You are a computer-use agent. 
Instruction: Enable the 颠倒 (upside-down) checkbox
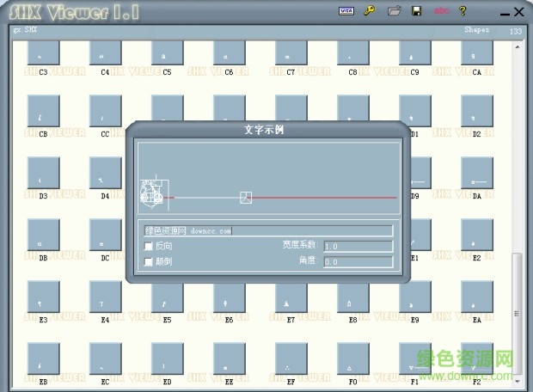click(149, 261)
